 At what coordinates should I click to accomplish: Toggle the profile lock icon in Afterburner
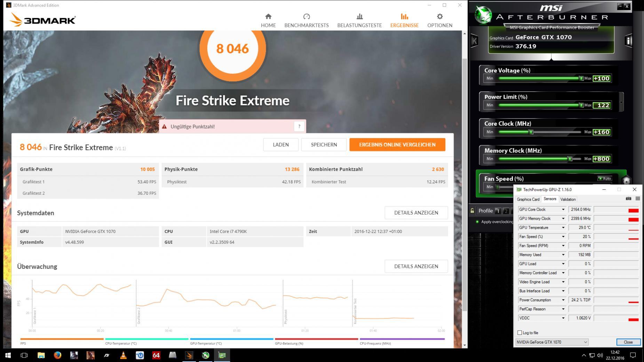[x=472, y=210]
